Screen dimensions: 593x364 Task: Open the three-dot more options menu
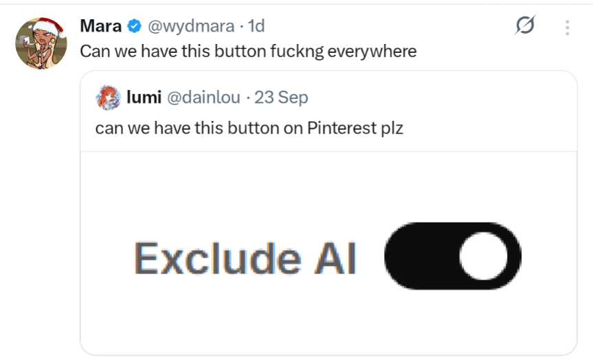click(x=568, y=27)
